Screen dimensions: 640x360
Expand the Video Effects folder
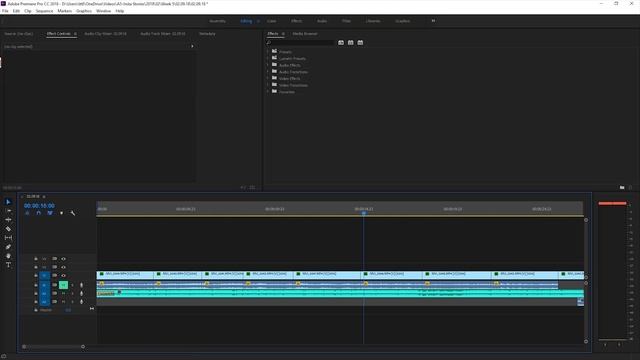click(x=268, y=78)
